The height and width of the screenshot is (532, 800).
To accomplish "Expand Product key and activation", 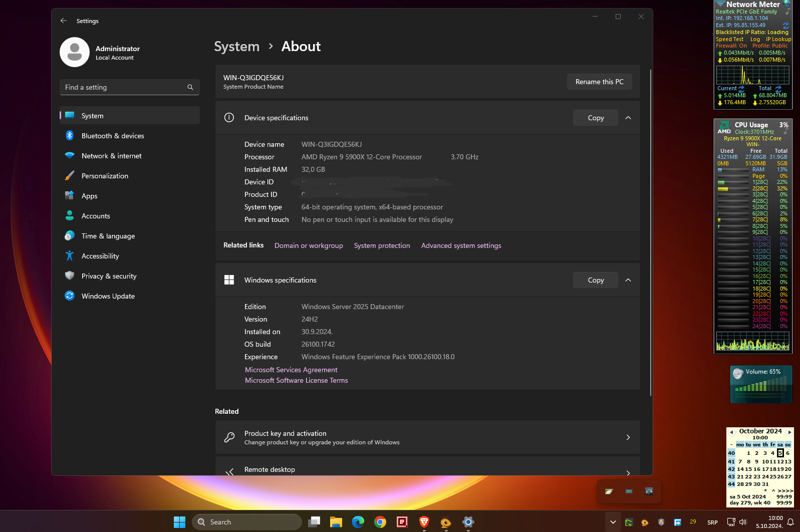I will [x=628, y=437].
